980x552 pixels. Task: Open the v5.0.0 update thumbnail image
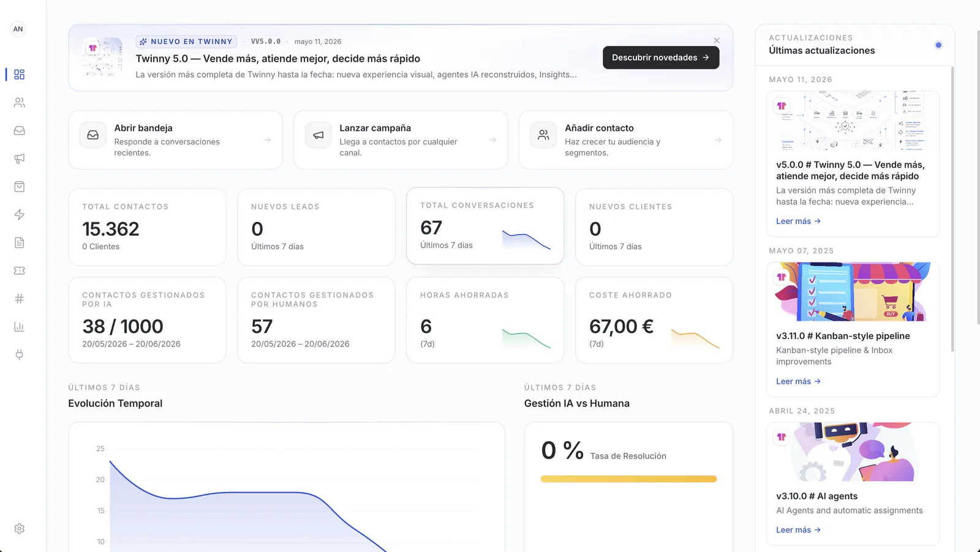853,121
